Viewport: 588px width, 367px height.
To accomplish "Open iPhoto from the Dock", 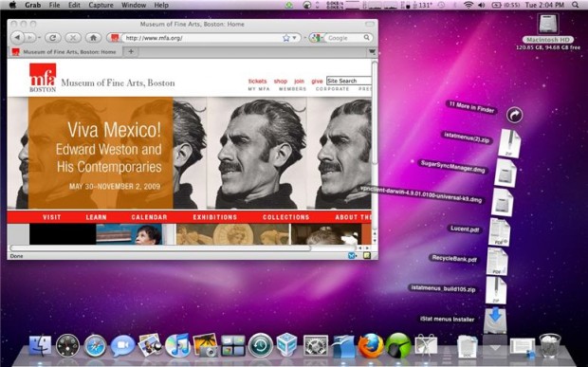I will click(x=205, y=345).
